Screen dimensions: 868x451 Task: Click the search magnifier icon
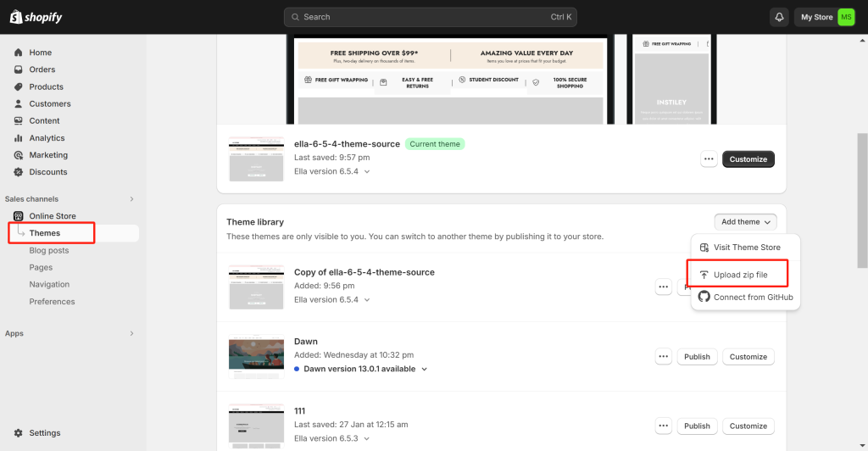[296, 17]
